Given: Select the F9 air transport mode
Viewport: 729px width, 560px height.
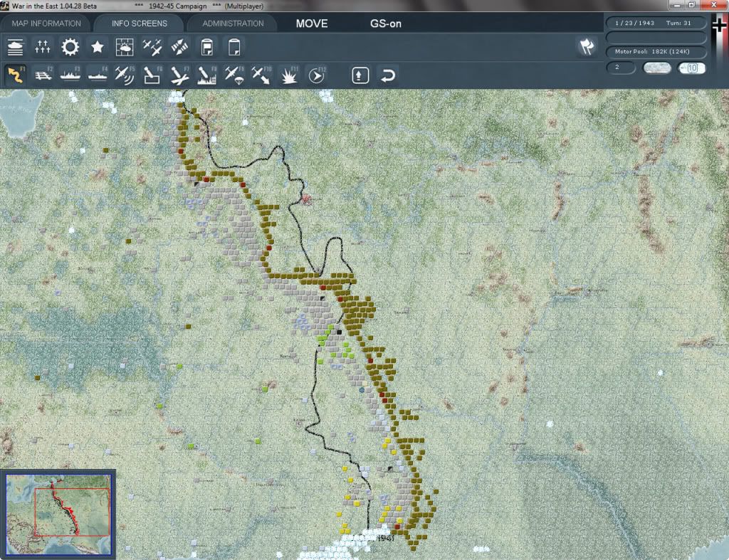Looking at the screenshot, I should click(x=234, y=75).
